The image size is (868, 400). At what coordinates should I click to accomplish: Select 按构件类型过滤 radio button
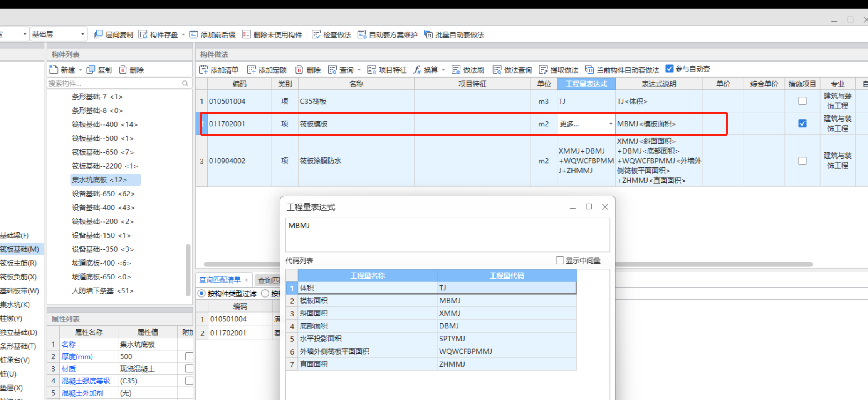click(x=201, y=293)
